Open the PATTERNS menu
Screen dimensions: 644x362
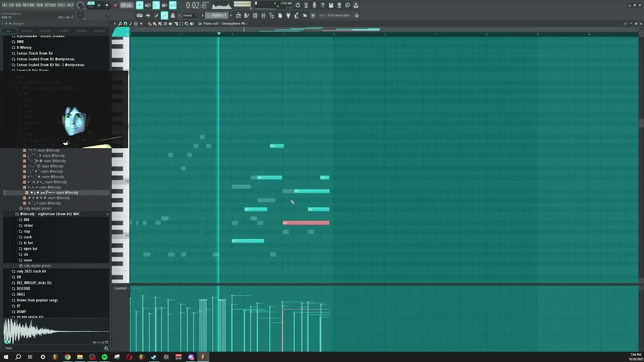(x=29, y=5)
